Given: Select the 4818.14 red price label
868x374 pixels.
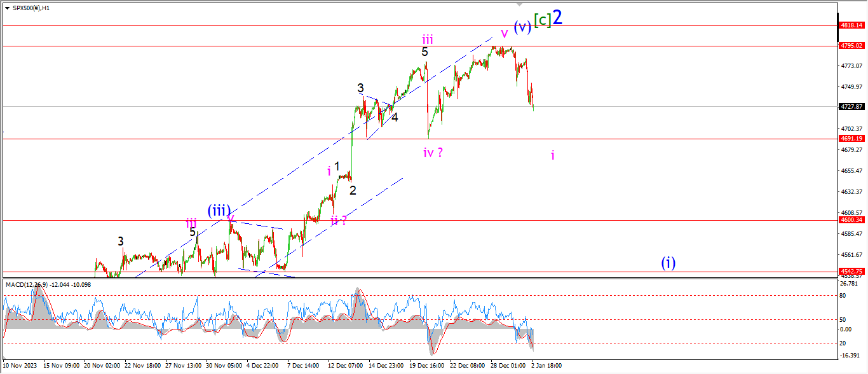Looking at the screenshot, I should tap(850, 25).
